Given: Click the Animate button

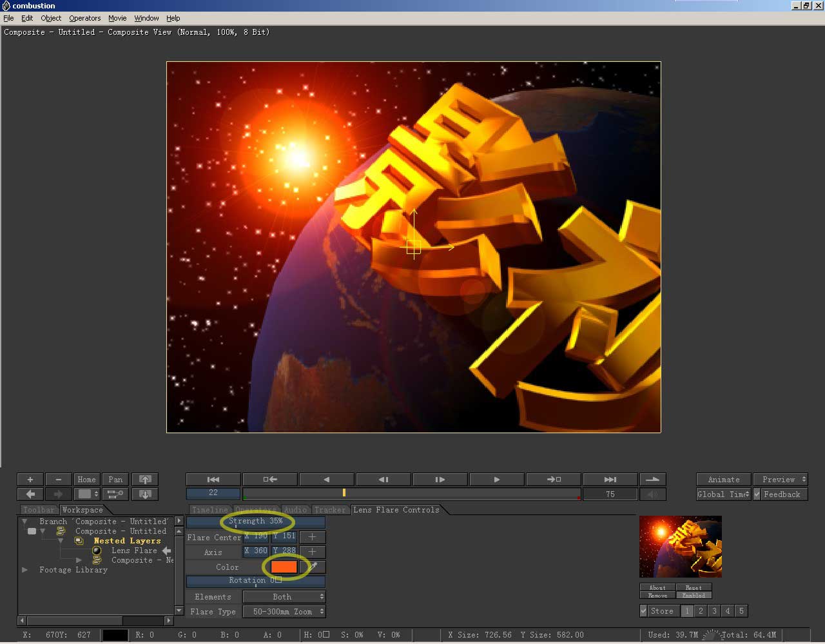Looking at the screenshot, I should (x=723, y=480).
